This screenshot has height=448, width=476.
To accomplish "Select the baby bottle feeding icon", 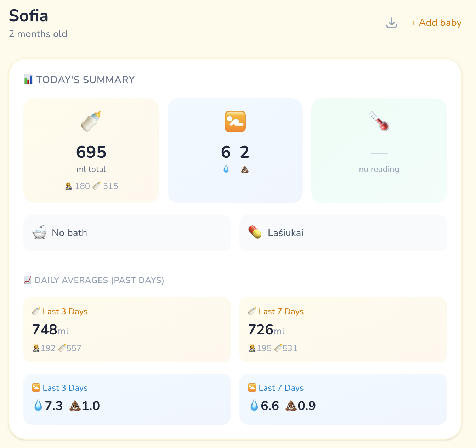I will 91,121.
